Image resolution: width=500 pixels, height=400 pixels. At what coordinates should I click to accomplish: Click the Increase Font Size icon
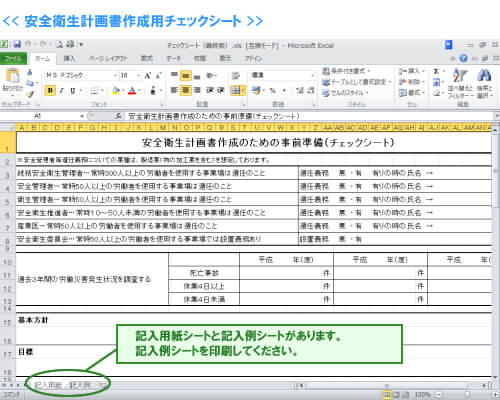(x=148, y=76)
